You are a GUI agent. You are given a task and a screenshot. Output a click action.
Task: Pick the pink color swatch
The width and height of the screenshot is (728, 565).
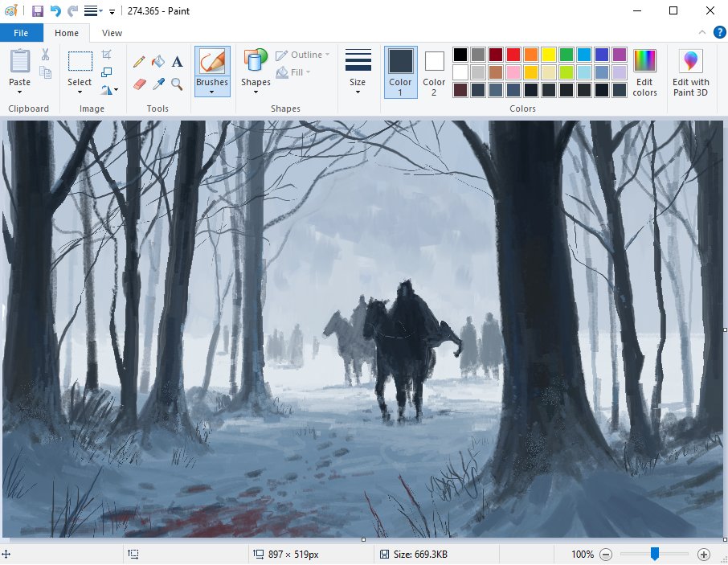(x=513, y=72)
